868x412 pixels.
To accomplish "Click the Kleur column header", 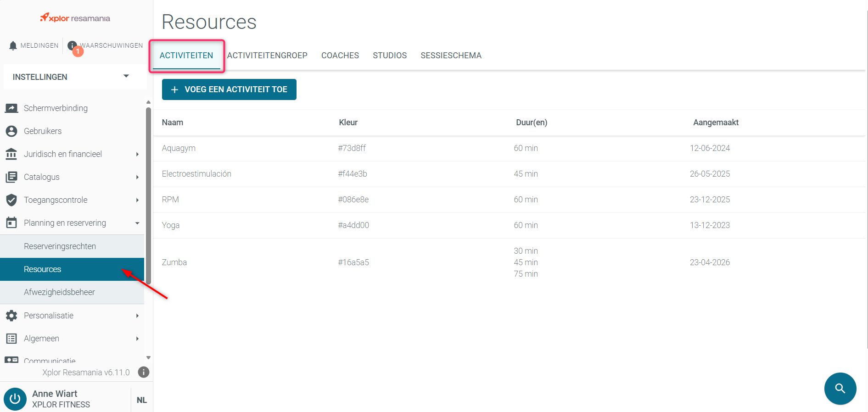I will (348, 122).
